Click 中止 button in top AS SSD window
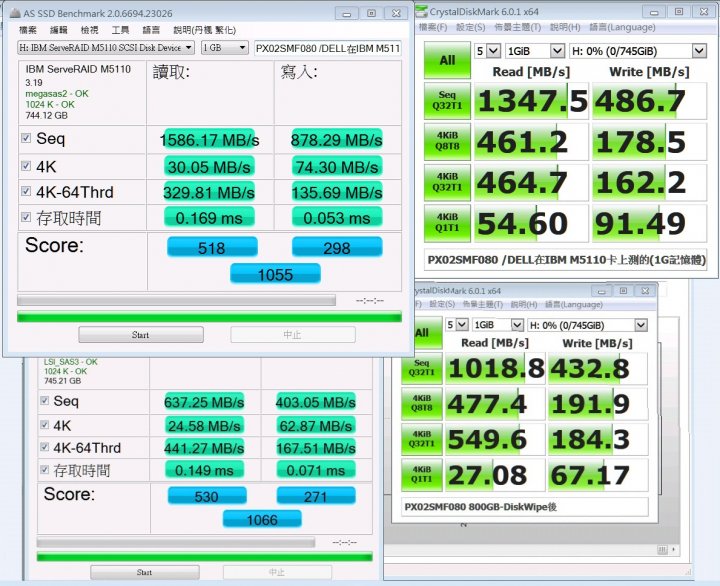Viewport: 720px width, 586px height. 292,335
